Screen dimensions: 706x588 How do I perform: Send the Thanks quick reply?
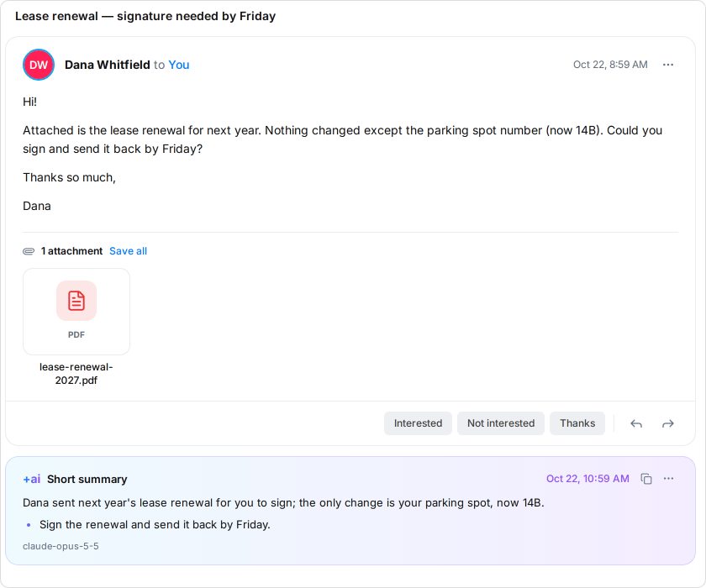(577, 423)
